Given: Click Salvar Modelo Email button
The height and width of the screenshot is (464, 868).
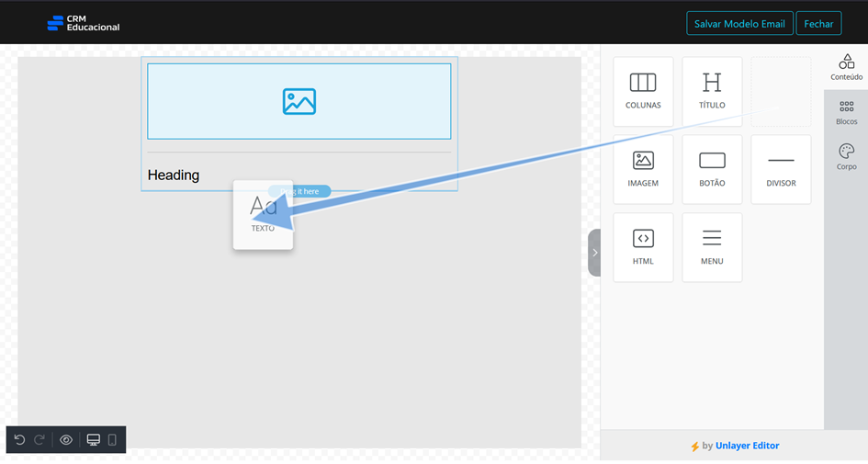Looking at the screenshot, I should coord(739,23).
